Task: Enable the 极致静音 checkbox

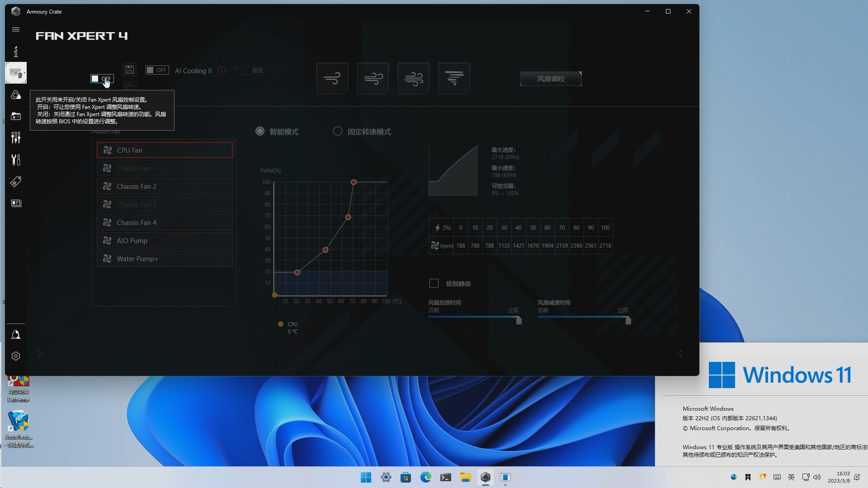Action: tap(434, 284)
